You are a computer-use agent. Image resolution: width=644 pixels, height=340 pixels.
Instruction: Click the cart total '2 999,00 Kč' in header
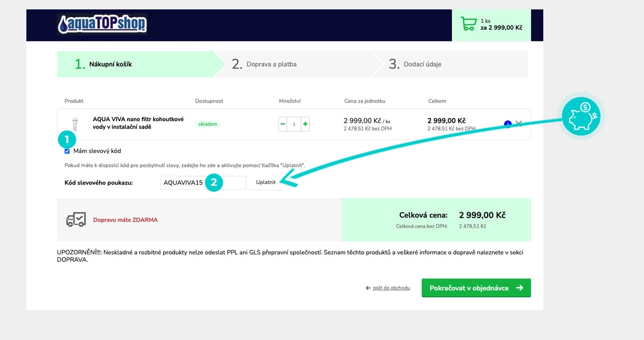click(x=501, y=28)
